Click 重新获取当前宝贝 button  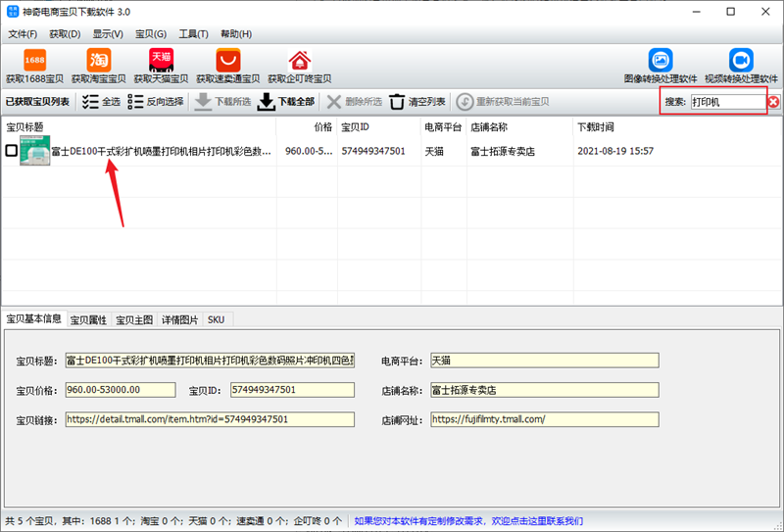coord(503,102)
